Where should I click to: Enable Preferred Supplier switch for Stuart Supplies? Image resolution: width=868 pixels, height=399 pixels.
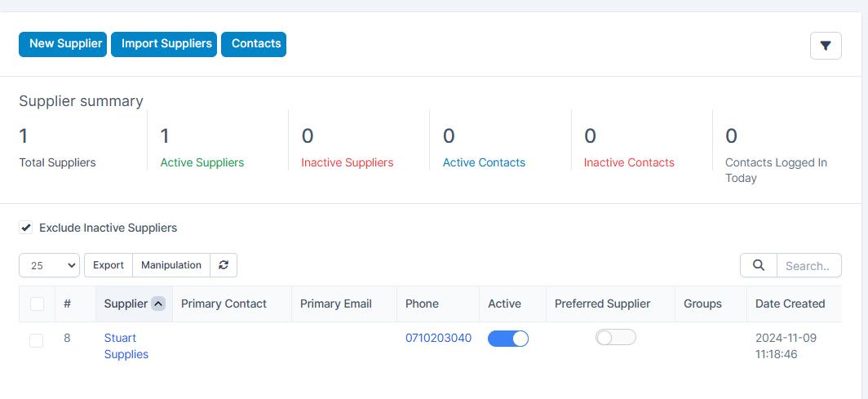[x=615, y=338]
